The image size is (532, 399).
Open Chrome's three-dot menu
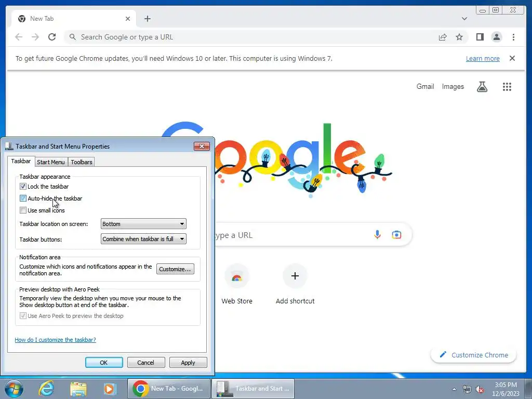pyautogui.click(x=513, y=37)
